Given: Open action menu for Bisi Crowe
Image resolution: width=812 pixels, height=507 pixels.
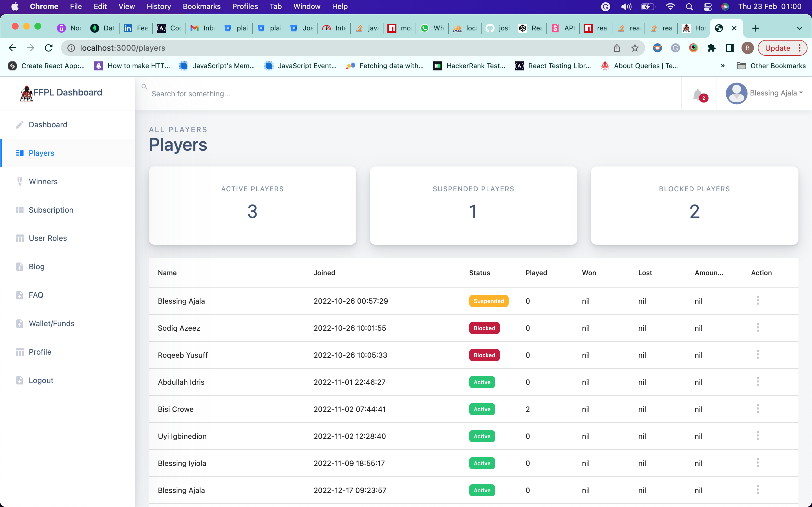Looking at the screenshot, I should tap(757, 409).
